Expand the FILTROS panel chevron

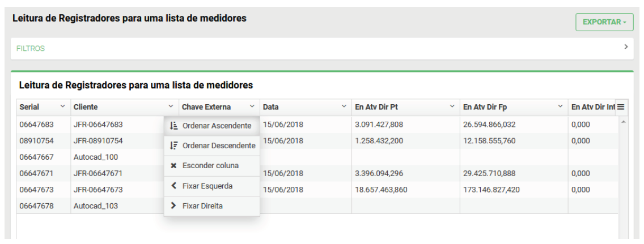coord(626,48)
